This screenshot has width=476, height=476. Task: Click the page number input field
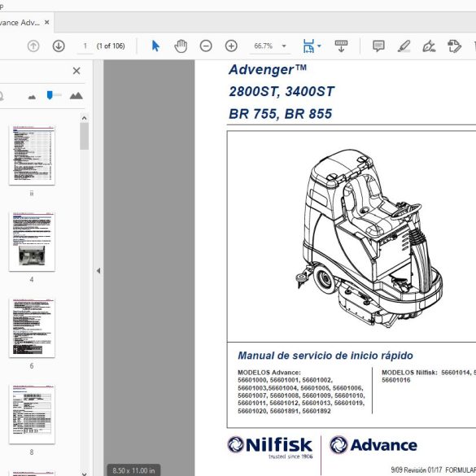(85, 46)
